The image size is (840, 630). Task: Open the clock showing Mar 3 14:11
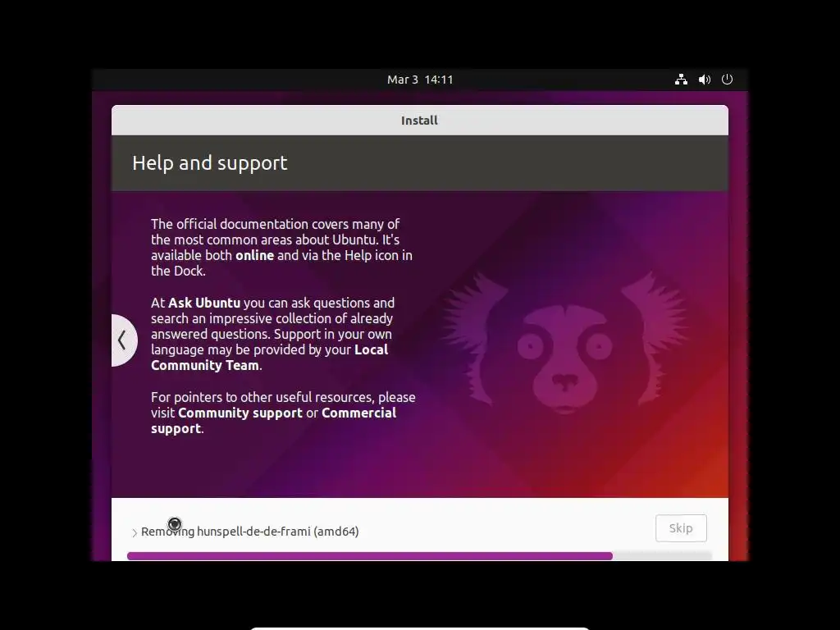click(x=420, y=80)
